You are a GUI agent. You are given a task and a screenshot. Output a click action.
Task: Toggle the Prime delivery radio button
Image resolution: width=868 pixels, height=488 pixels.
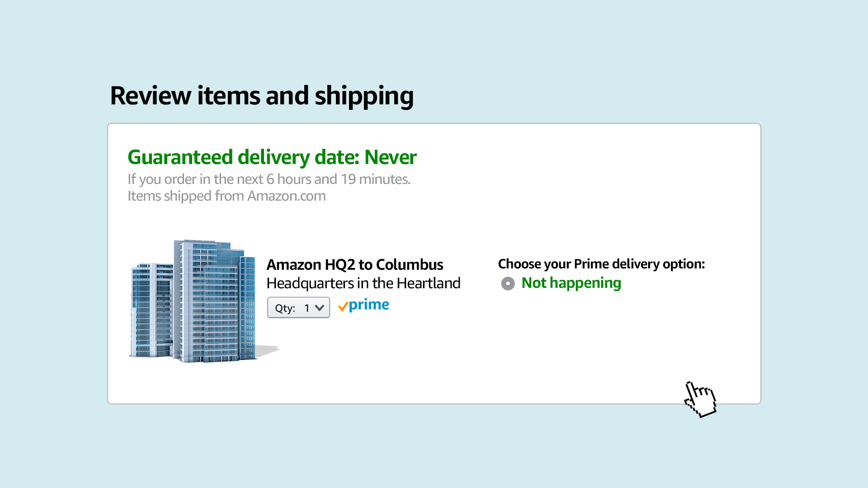pos(508,283)
